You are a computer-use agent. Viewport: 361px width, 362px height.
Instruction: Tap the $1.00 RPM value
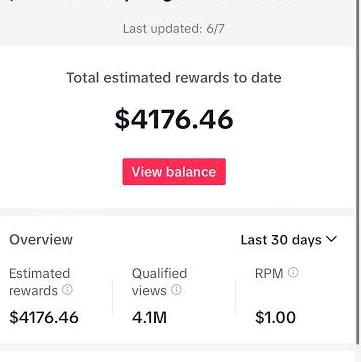point(275,318)
